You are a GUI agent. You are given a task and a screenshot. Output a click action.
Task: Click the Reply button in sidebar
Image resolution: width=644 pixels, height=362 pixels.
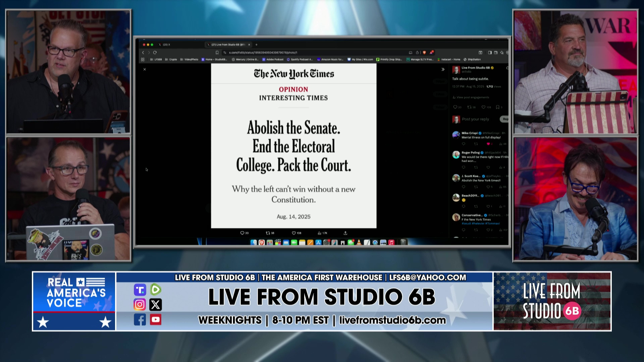pos(505,119)
